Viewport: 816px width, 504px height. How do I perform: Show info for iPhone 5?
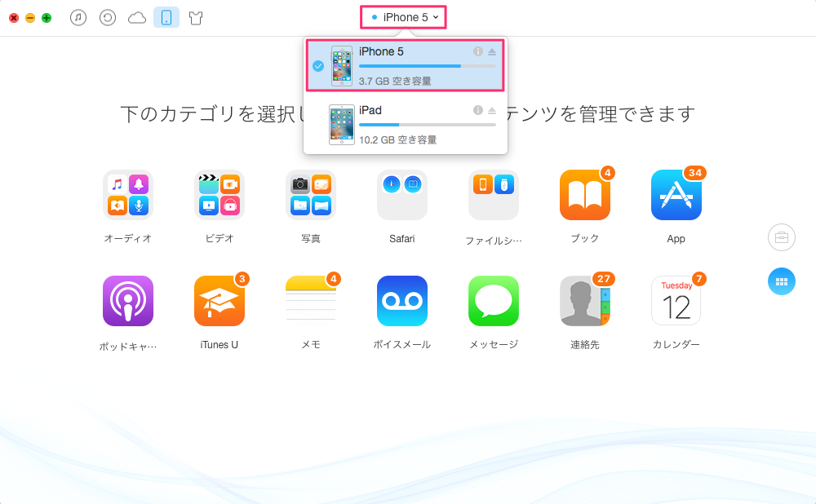pos(477,51)
